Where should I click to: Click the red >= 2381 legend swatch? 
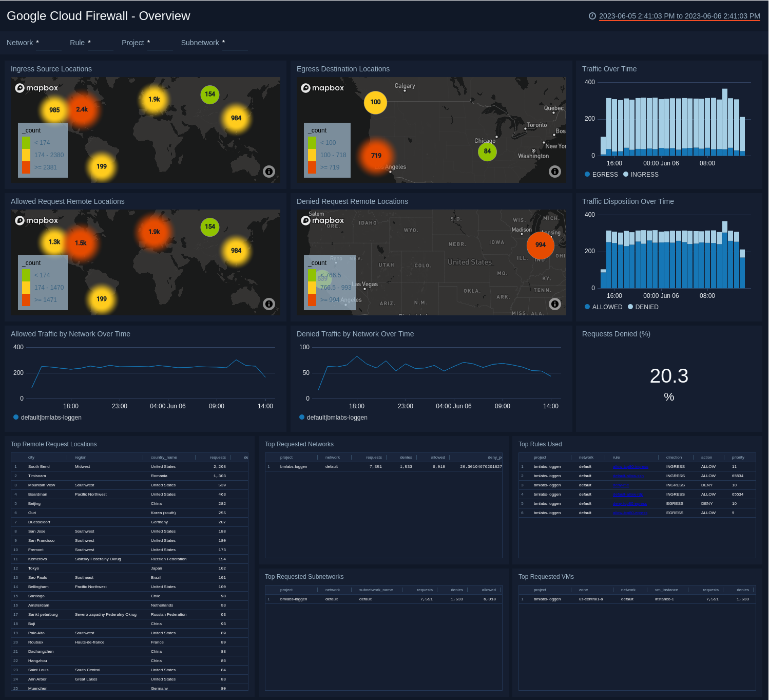[x=26, y=167]
